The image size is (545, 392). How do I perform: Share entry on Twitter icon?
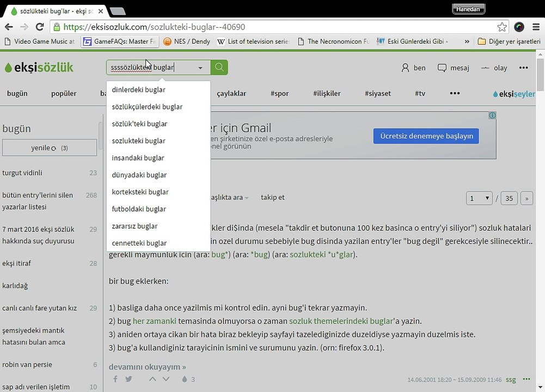pyautogui.click(x=128, y=379)
